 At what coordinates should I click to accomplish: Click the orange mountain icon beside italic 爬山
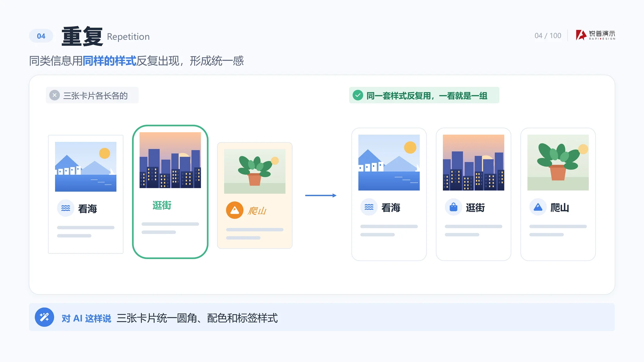pyautogui.click(x=235, y=210)
